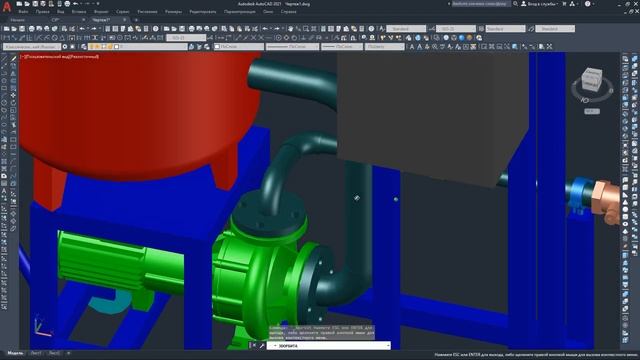The height and width of the screenshot is (360, 640).
Task: Click the sign in account button
Action: coord(539,4)
